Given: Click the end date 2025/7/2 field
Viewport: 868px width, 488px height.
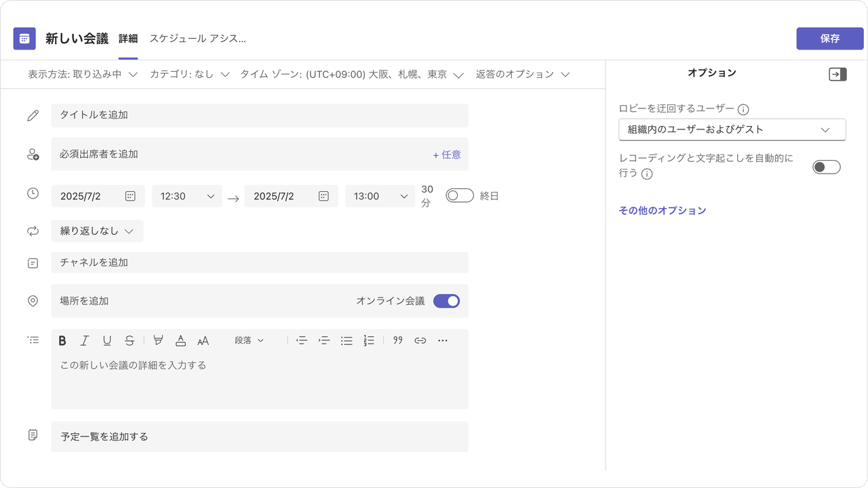Looking at the screenshot, I should tap(291, 196).
